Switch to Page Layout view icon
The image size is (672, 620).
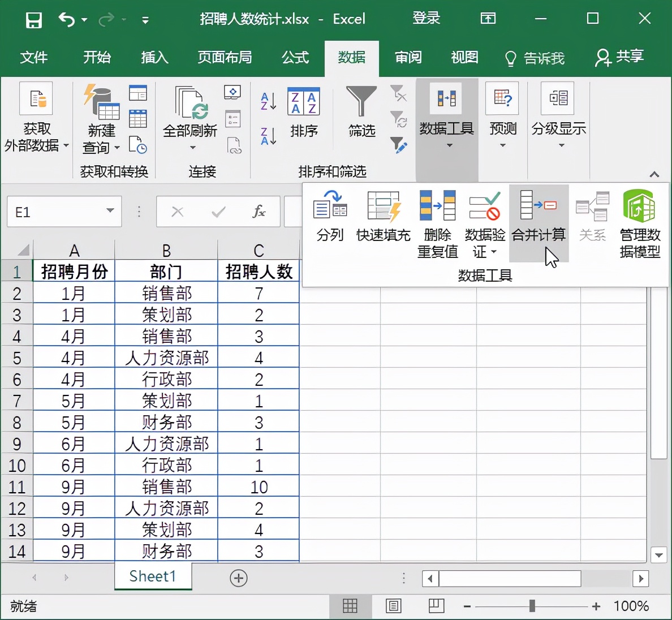[x=393, y=606]
